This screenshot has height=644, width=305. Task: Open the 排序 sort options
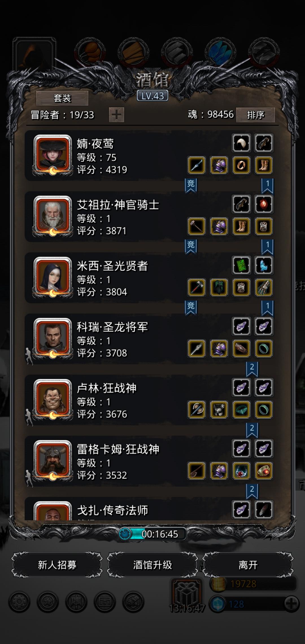[x=256, y=115]
